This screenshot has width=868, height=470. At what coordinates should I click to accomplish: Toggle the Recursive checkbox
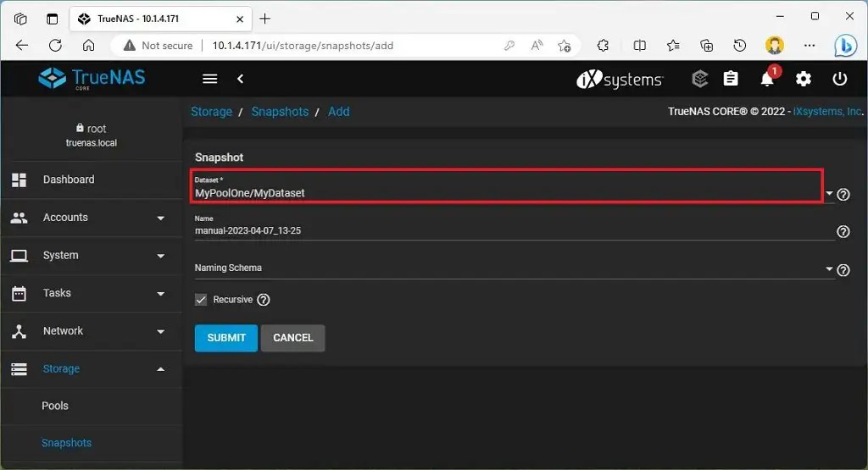[201, 300]
